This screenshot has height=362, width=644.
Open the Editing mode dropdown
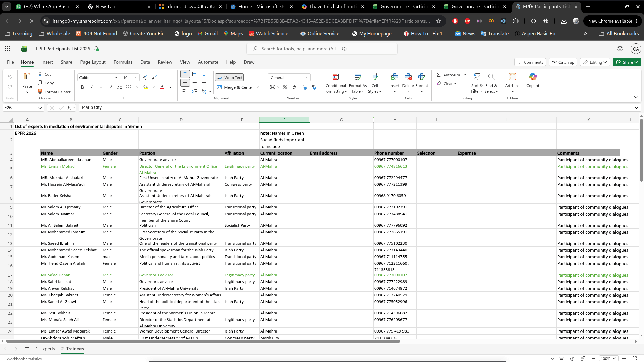595,62
